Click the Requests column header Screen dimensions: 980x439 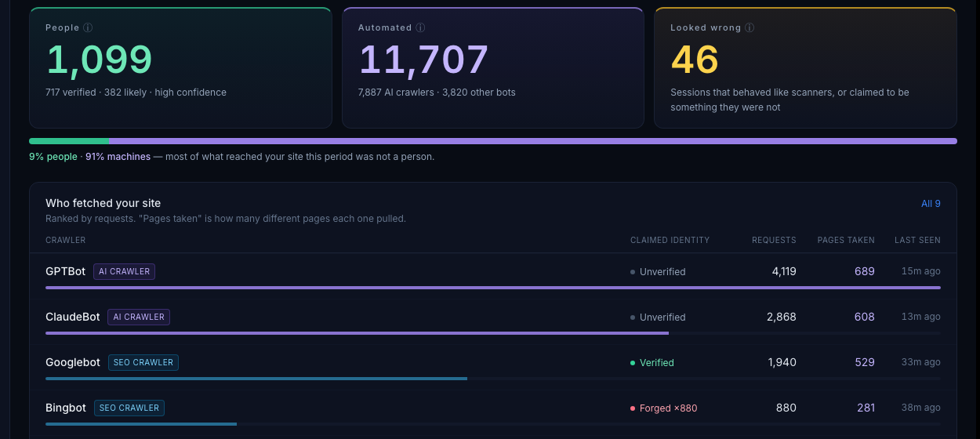point(774,240)
